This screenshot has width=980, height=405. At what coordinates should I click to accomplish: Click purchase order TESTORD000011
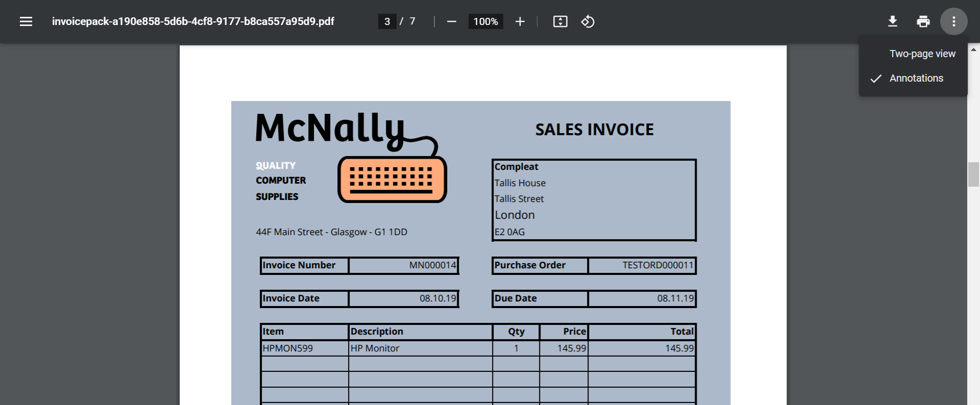(657, 265)
